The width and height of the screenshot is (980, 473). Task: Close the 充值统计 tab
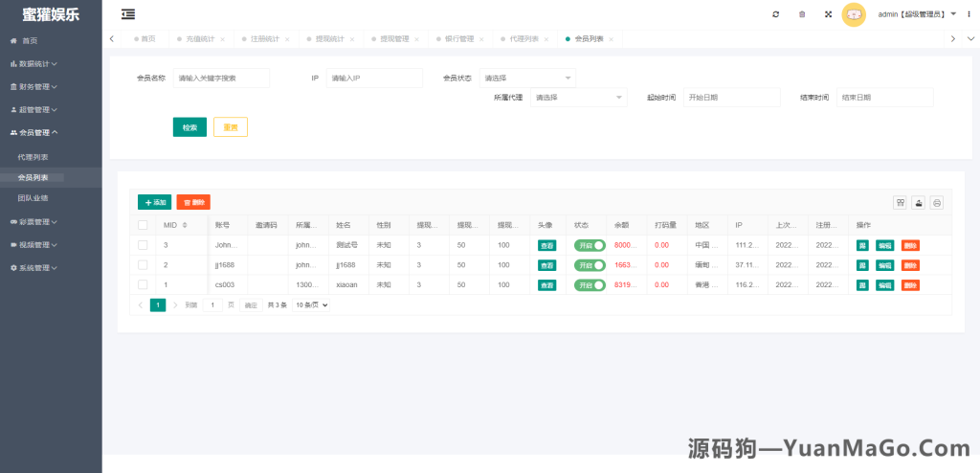point(222,39)
